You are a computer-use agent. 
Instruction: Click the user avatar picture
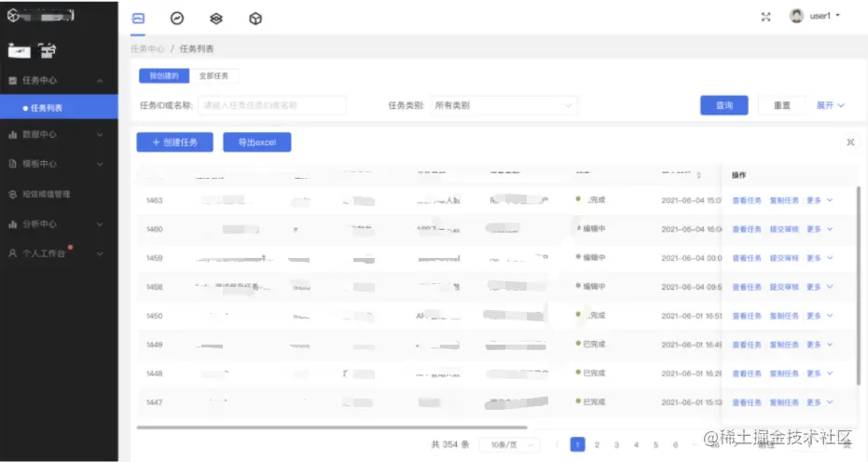796,16
